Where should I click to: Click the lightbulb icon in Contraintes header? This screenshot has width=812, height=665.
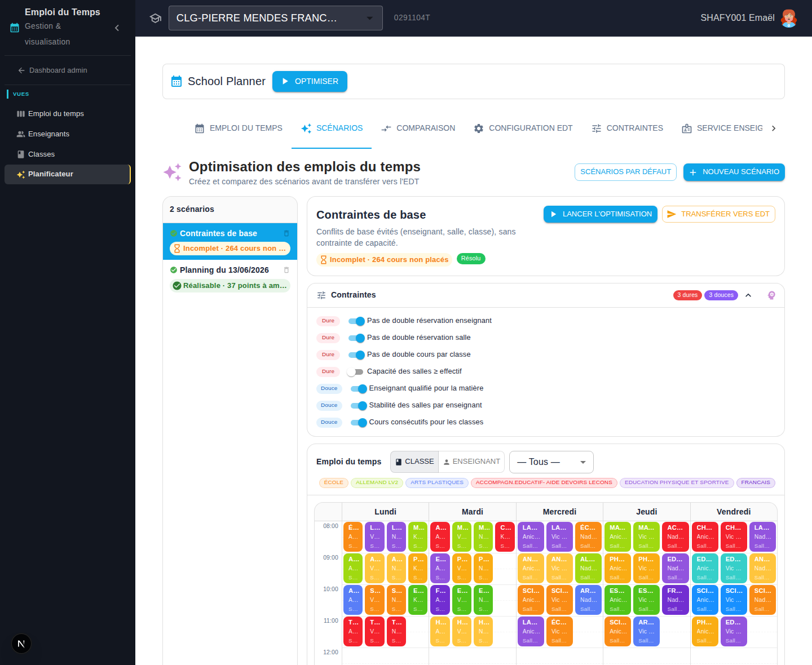click(771, 295)
